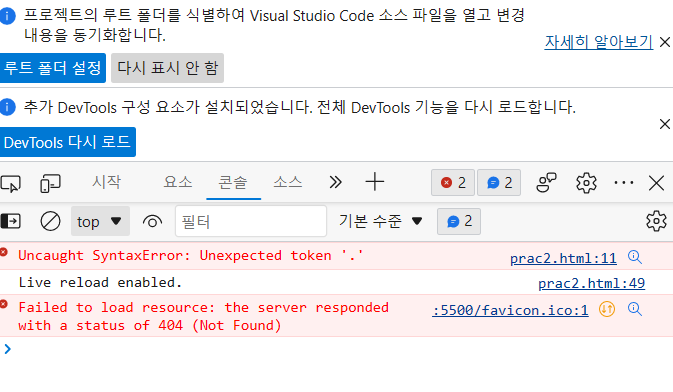Add a new tool with the plus icon
This screenshot has width=673, height=392.
[375, 182]
